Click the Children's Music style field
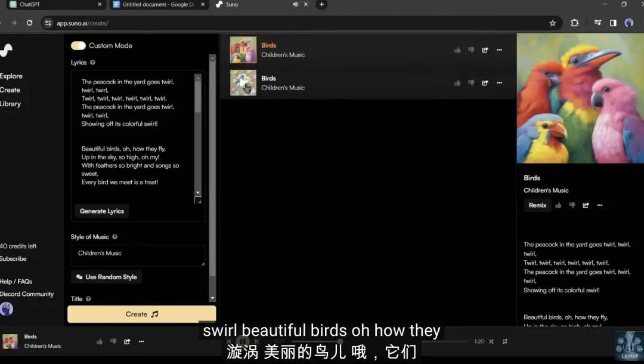The height and width of the screenshot is (364, 644). click(138, 255)
